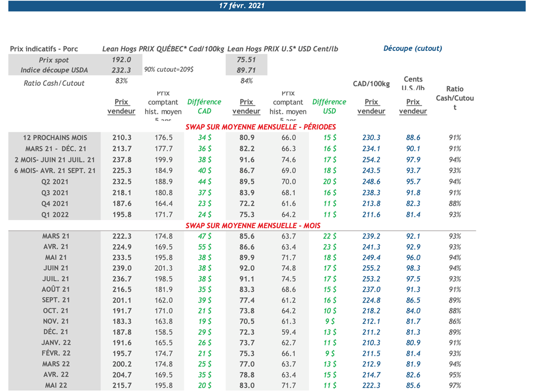
Task: Click the AOÛT 21 row label
Action: coord(55,289)
